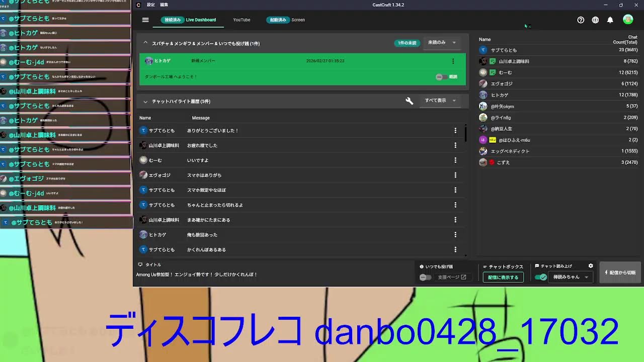Open the wrench chat highlight settings
Viewport: 644px width, 362px height.
pyautogui.click(x=410, y=101)
